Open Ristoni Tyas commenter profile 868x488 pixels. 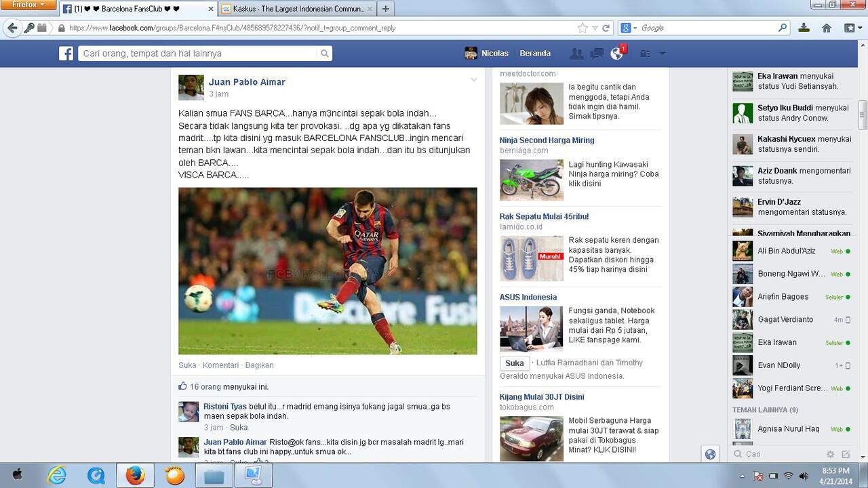coord(225,407)
